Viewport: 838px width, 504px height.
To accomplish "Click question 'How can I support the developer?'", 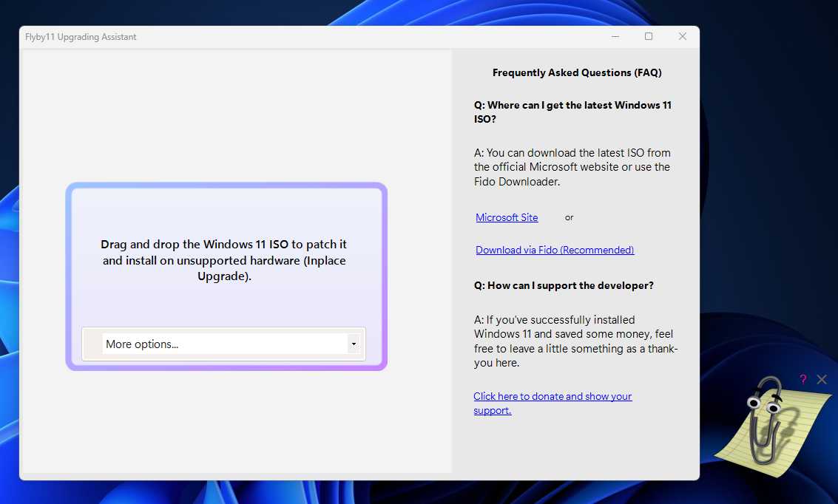I will (564, 286).
